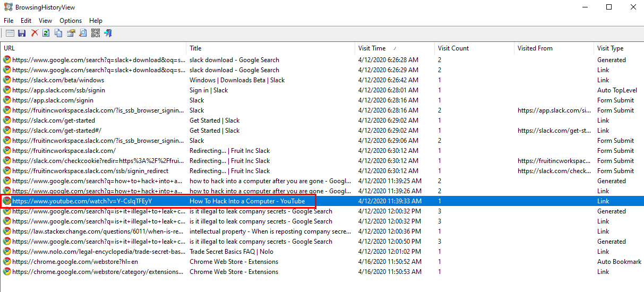Click the red X delete icon

coord(35,33)
